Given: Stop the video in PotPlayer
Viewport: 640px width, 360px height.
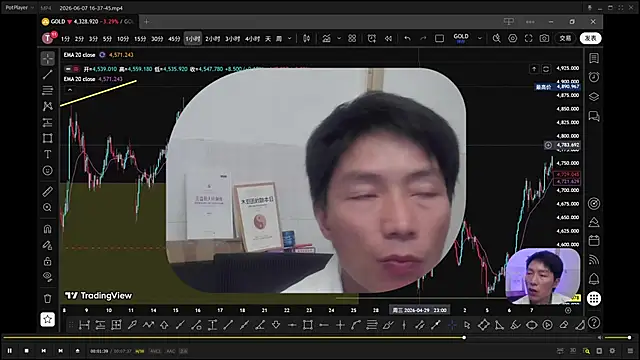Looking at the screenshot, I should coord(27,351).
